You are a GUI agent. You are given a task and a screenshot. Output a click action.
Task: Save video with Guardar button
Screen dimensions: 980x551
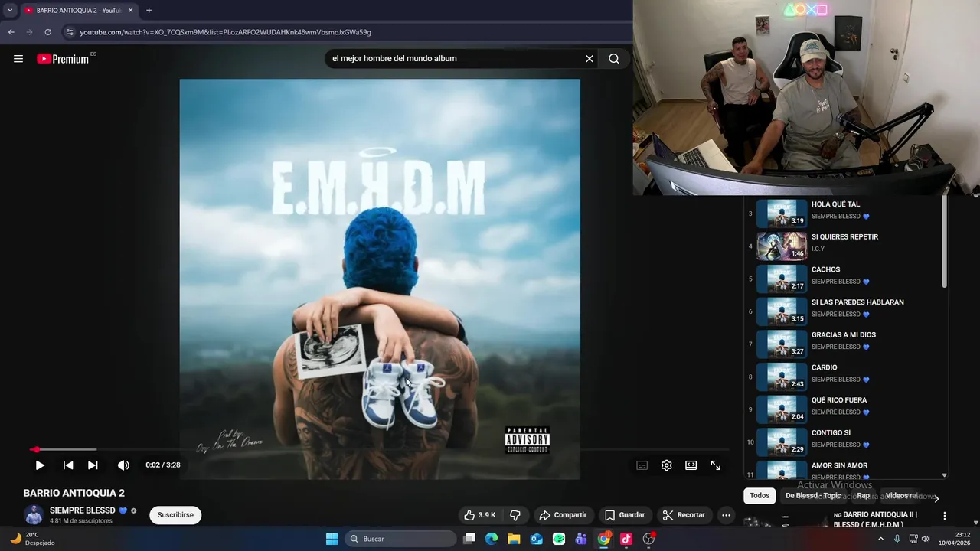coord(625,515)
